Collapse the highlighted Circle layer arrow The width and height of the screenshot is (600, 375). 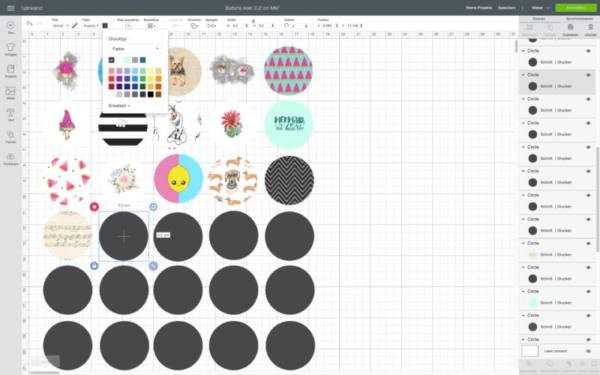click(523, 75)
